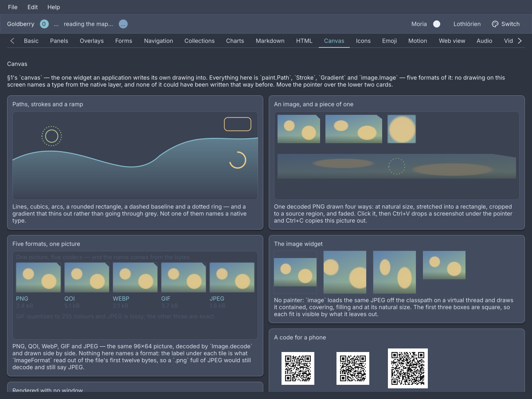
Task: Open the HTML tab
Action: point(304,41)
